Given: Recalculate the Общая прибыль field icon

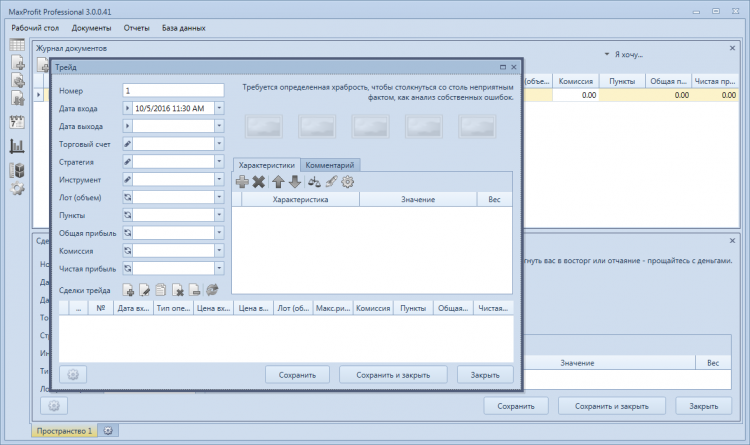Looking at the screenshot, I should (128, 233).
